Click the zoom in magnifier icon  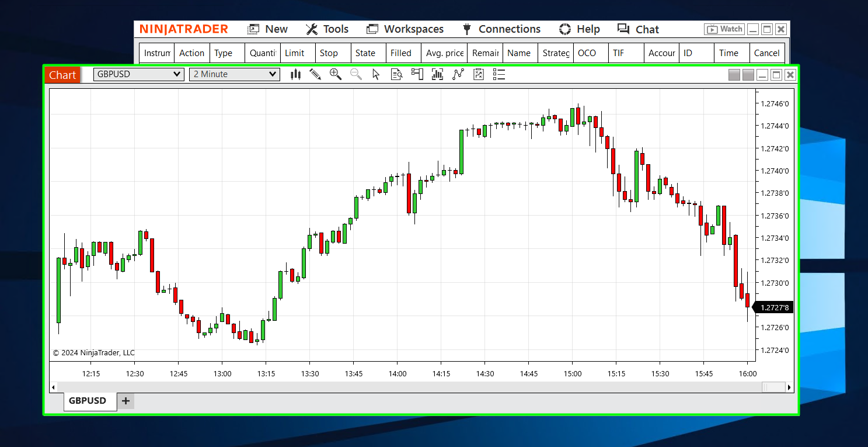point(336,74)
